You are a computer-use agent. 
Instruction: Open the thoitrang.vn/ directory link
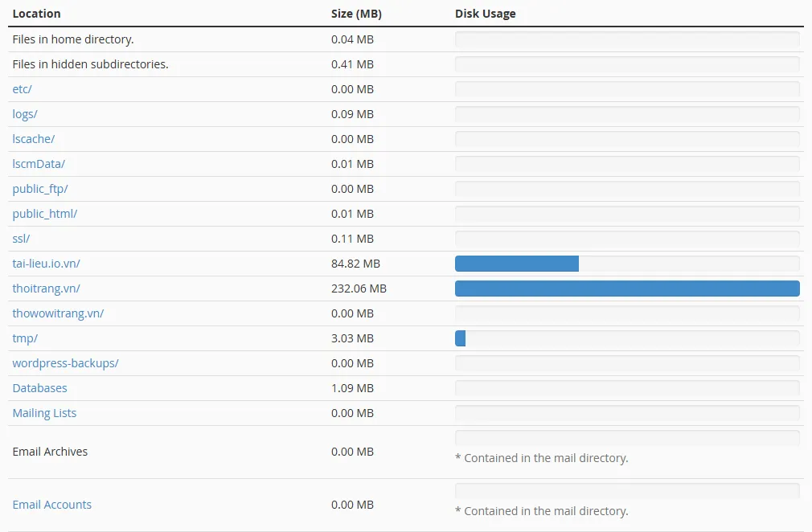pyautogui.click(x=44, y=288)
